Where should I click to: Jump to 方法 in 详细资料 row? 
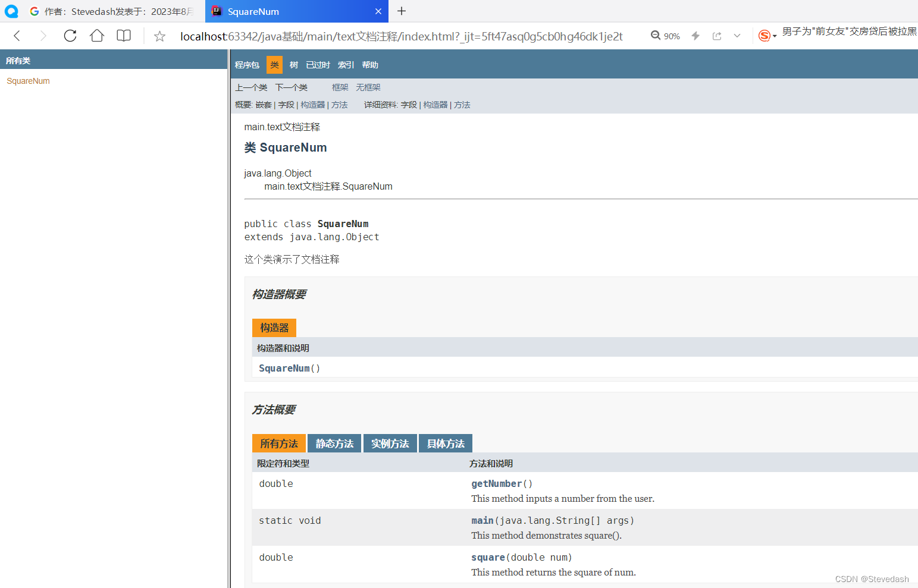coord(462,105)
